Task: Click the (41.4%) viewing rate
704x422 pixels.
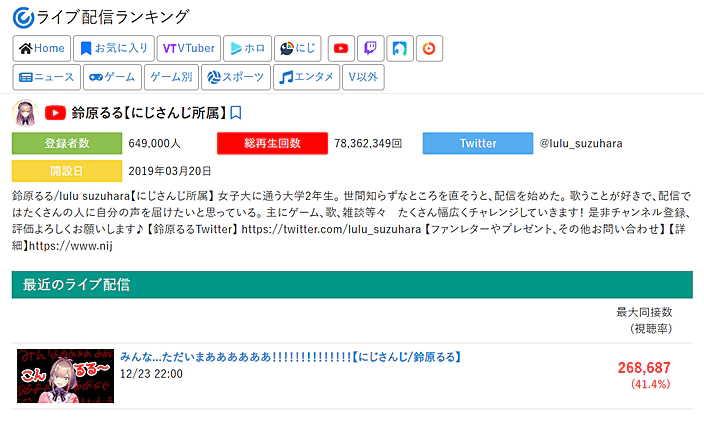Action: coord(651,384)
